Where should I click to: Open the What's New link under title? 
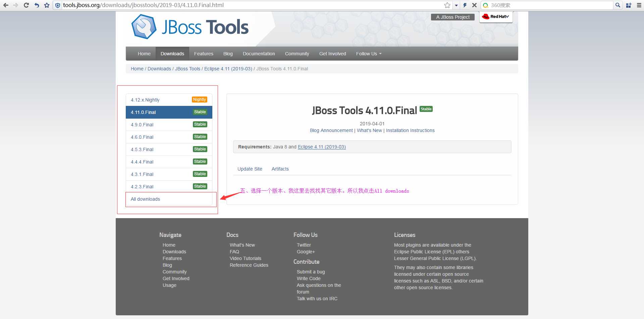[369, 130]
